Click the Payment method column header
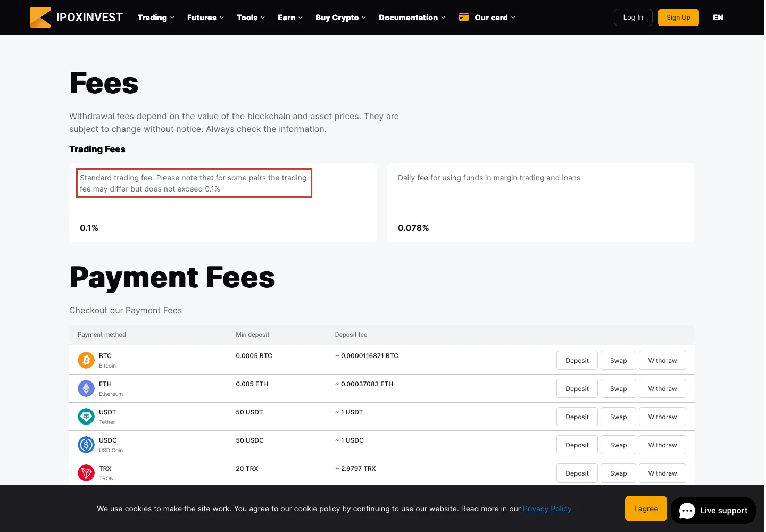 click(x=102, y=335)
